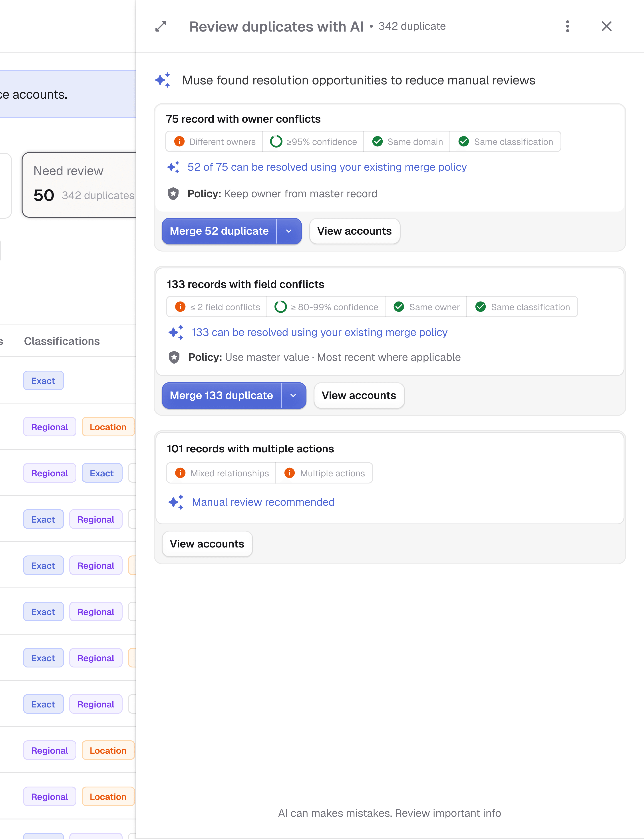Click sparkle icon beside 133 can be resolved

tap(176, 332)
